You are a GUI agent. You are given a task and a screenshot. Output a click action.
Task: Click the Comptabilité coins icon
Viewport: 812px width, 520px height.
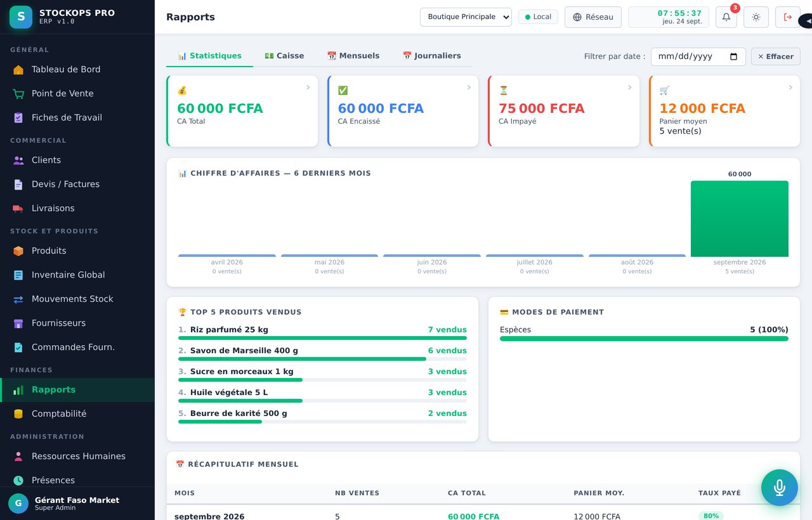(x=18, y=414)
